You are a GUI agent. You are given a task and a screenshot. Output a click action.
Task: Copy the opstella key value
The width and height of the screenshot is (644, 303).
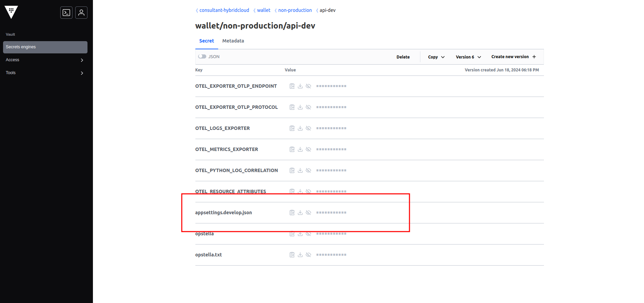tap(292, 234)
